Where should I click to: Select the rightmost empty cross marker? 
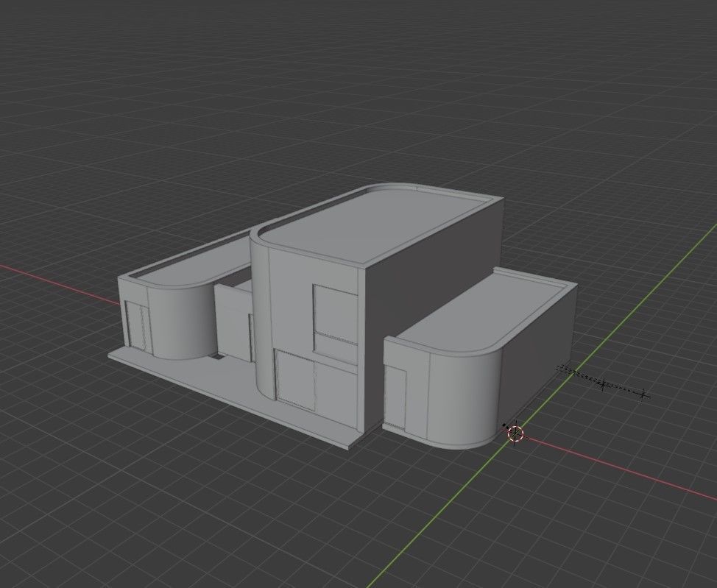[x=643, y=394]
